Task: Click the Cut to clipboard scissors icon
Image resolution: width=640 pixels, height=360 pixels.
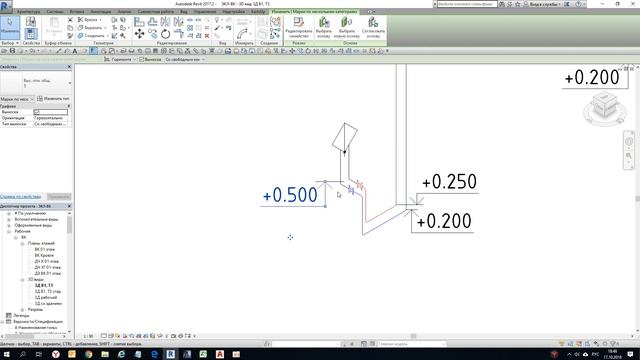Action: tap(70, 20)
